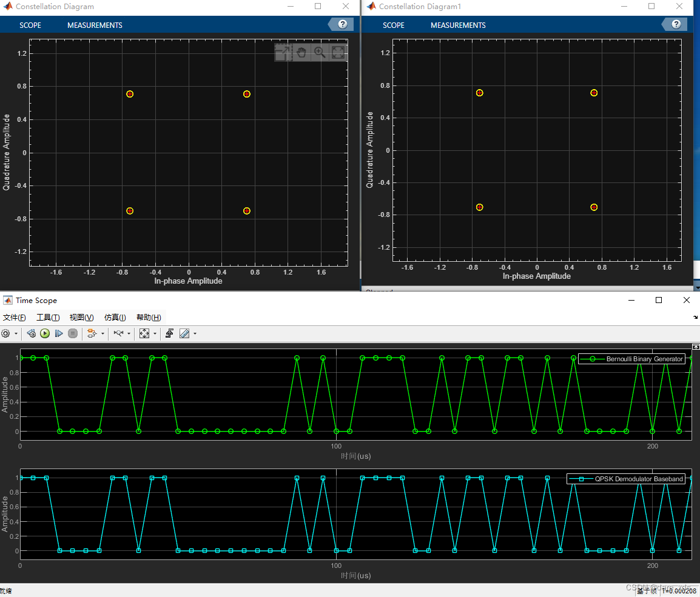Click fit-to-view icon in Constellation Diagram toolbar
The image size is (700, 597).
click(x=338, y=53)
